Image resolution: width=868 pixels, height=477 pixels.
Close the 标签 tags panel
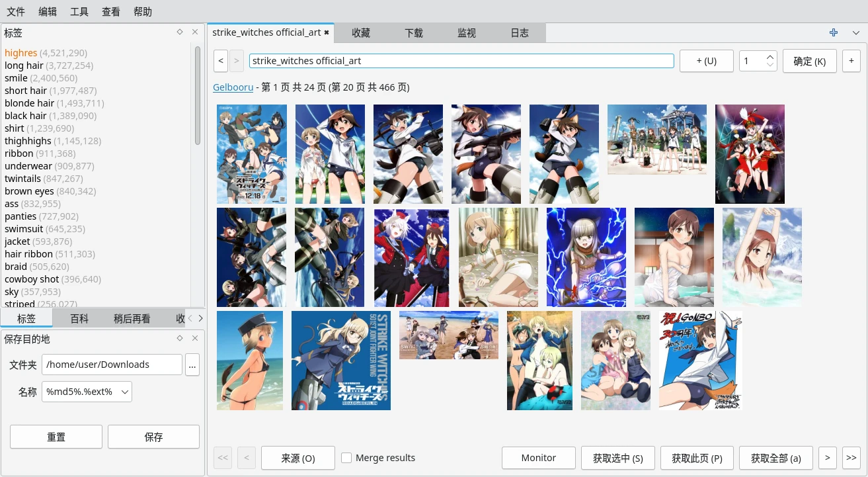195,32
